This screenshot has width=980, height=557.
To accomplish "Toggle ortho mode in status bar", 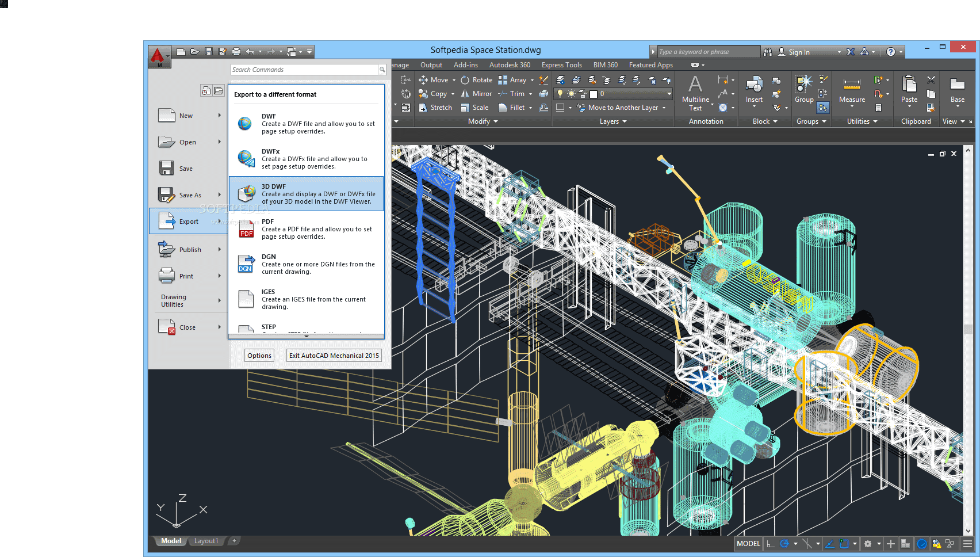I will point(770,544).
